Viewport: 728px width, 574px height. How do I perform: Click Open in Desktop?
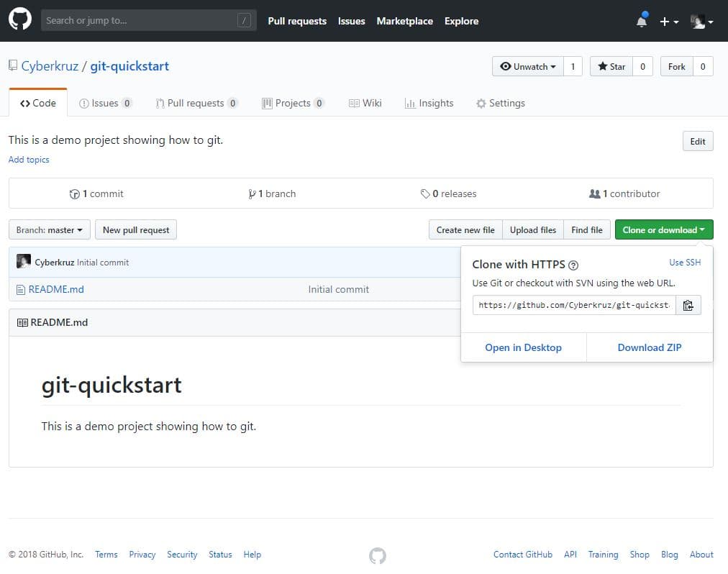[x=523, y=347]
